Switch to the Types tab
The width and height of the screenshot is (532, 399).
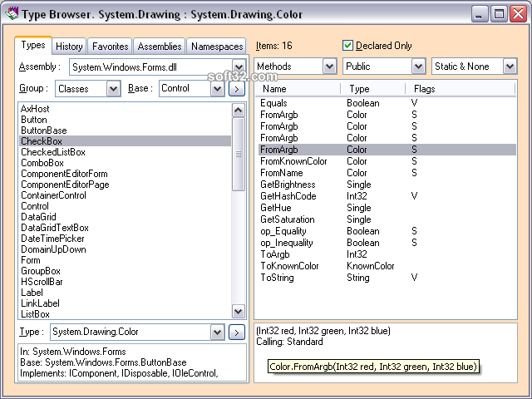pyautogui.click(x=33, y=45)
